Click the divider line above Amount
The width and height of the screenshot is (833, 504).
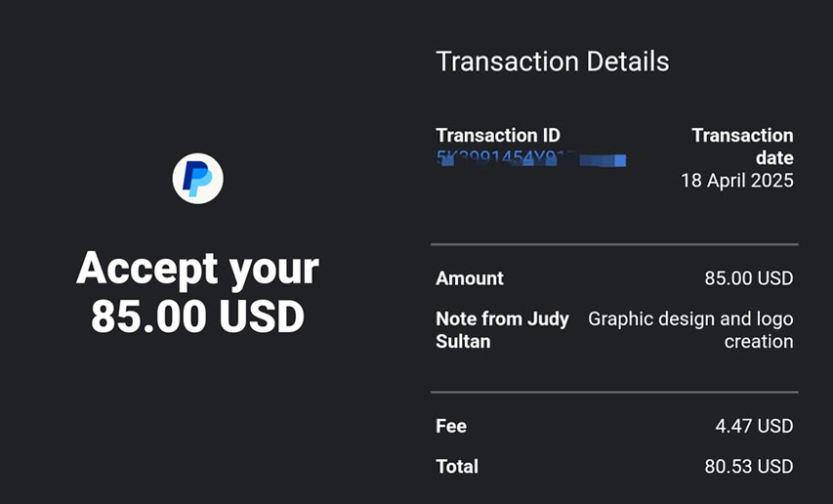click(x=614, y=244)
